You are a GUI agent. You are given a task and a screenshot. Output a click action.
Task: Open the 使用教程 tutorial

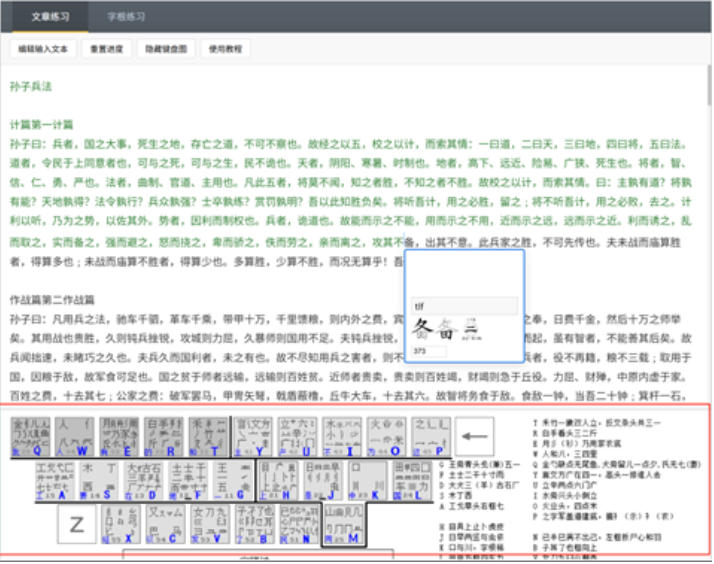click(x=225, y=49)
